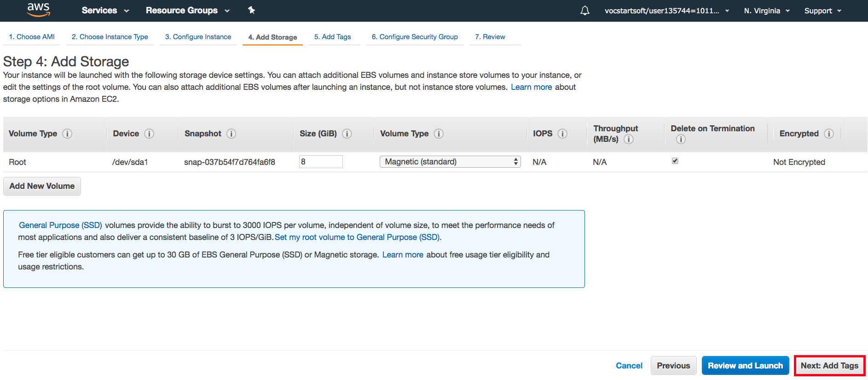Show info icon next to Size (GiB)

347,134
